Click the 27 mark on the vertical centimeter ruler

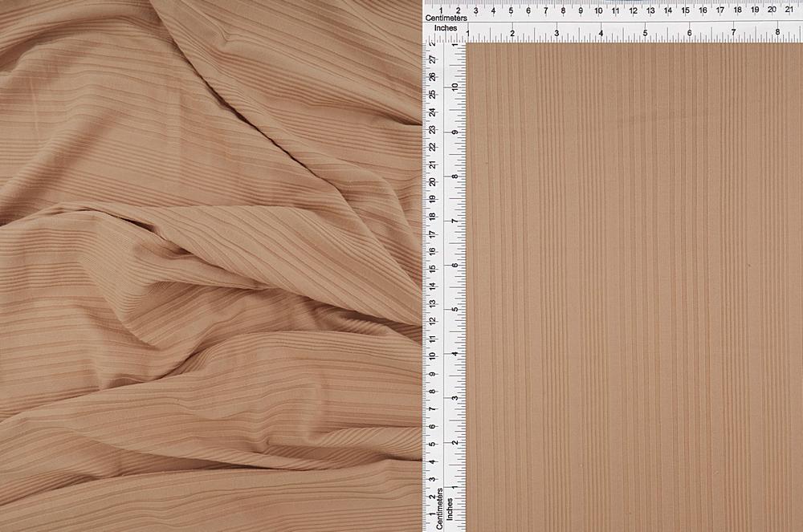(x=434, y=60)
